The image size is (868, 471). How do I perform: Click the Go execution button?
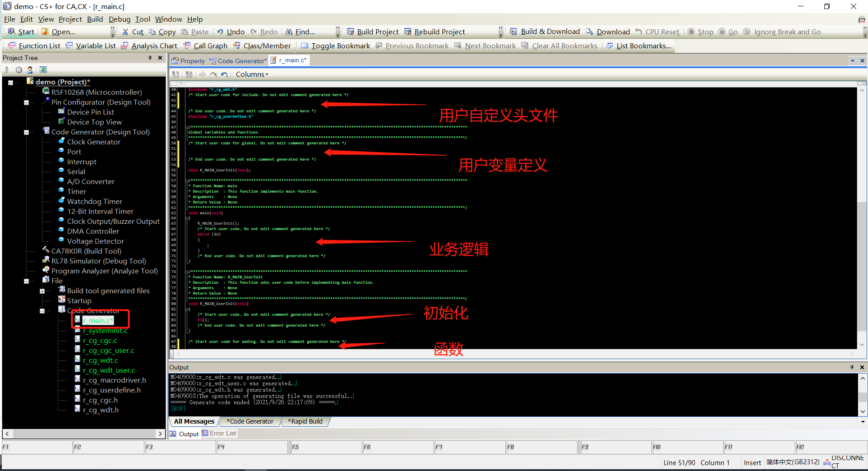[728, 32]
